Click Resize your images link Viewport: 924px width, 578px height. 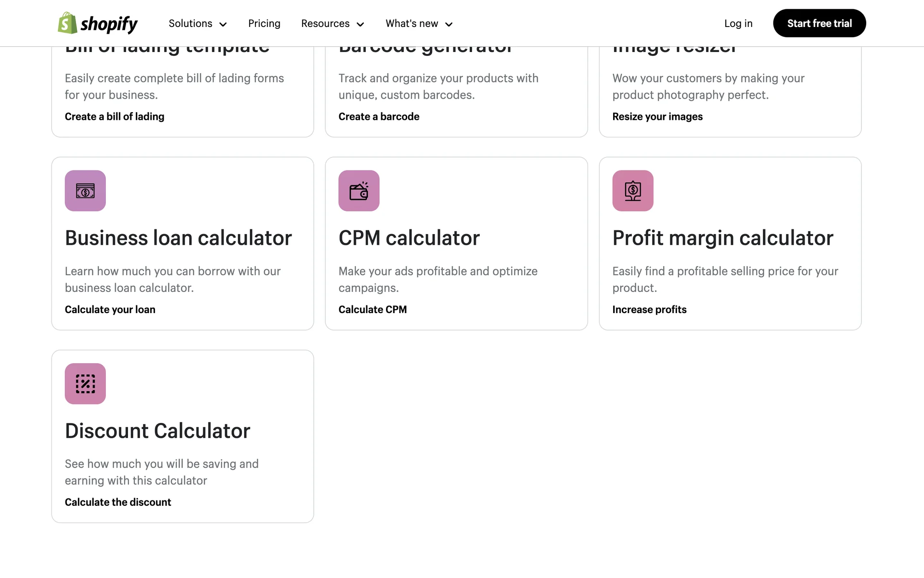tap(657, 117)
